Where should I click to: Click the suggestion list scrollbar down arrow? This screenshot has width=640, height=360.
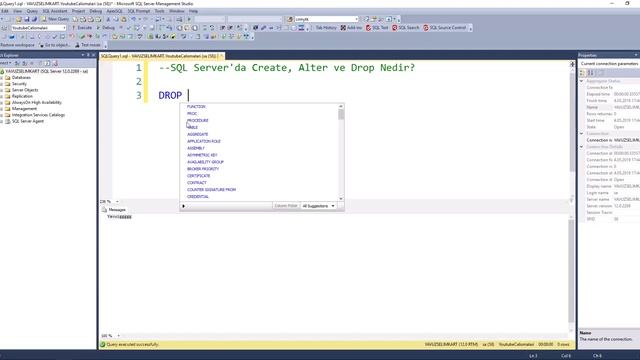(x=341, y=199)
